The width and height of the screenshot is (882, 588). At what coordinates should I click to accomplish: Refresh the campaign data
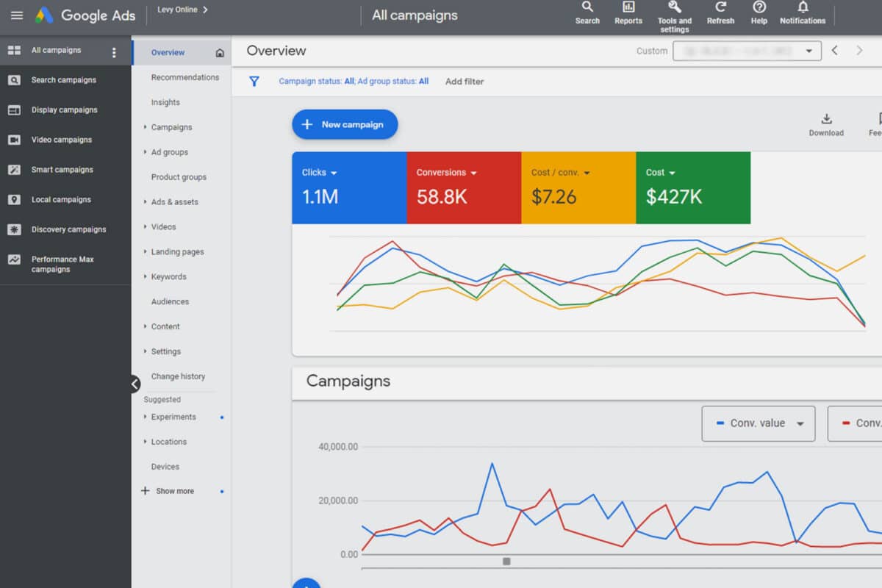720,10
